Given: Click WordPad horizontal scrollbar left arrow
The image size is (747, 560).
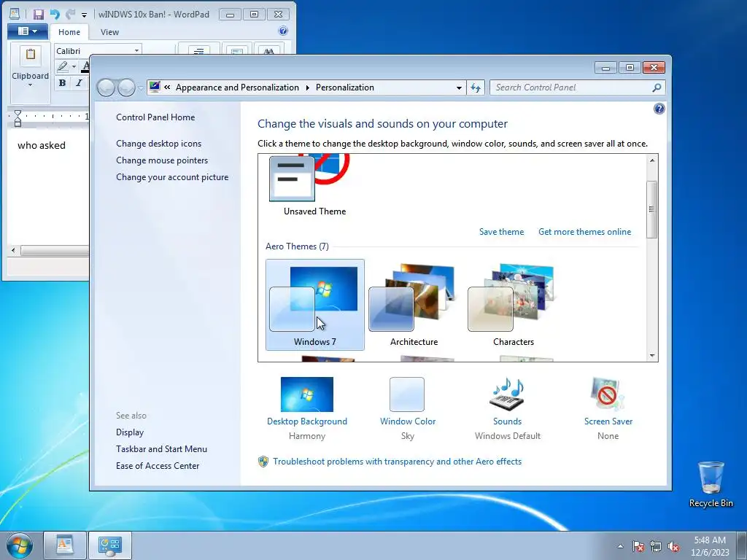Looking at the screenshot, I should click(x=13, y=250).
